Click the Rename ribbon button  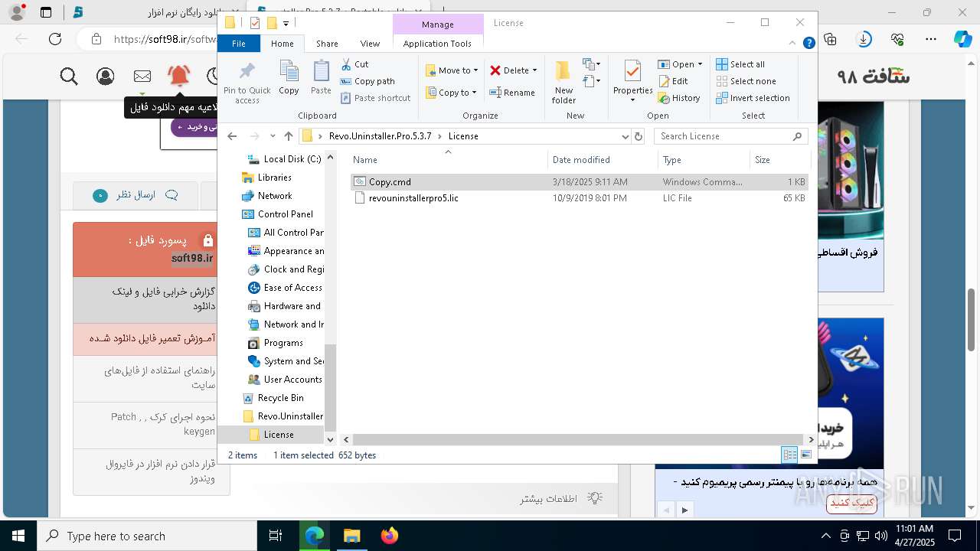[x=512, y=93]
